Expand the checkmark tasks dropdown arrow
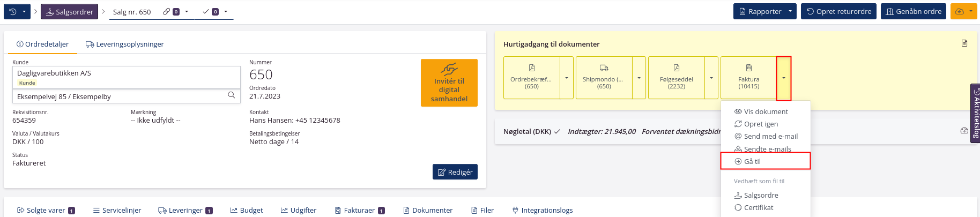The height and width of the screenshot is (217, 980). 226,12
